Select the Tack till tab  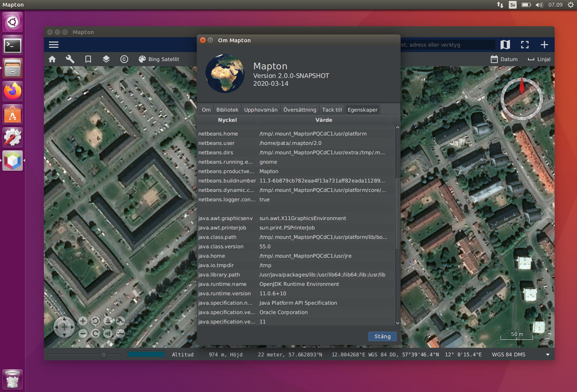(x=332, y=110)
